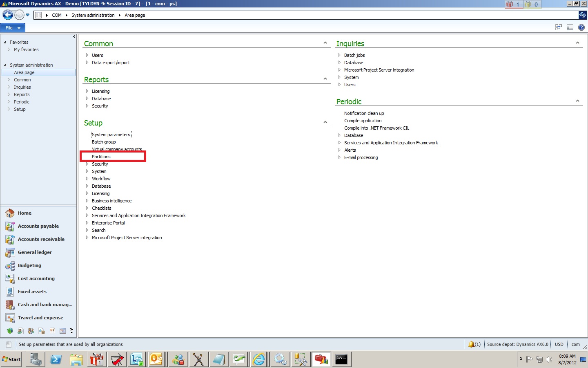Collapse the navigation pane chevron
588x368 pixels.
[x=74, y=37]
